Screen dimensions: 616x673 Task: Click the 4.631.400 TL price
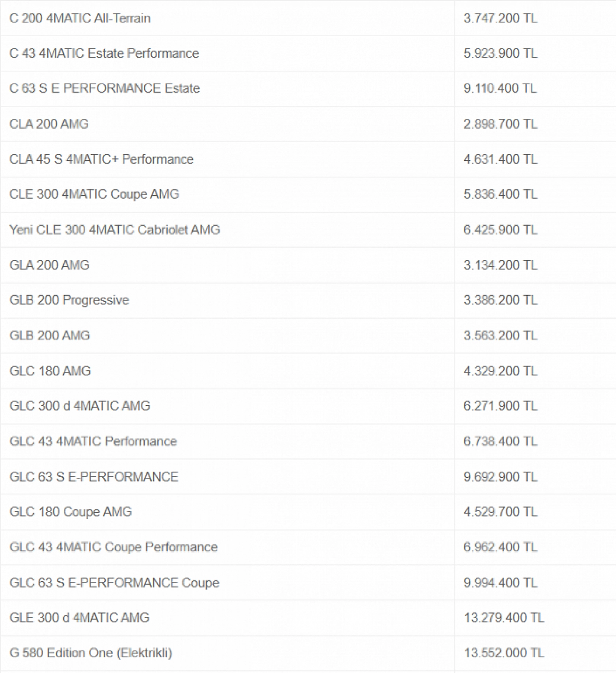tap(500, 159)
